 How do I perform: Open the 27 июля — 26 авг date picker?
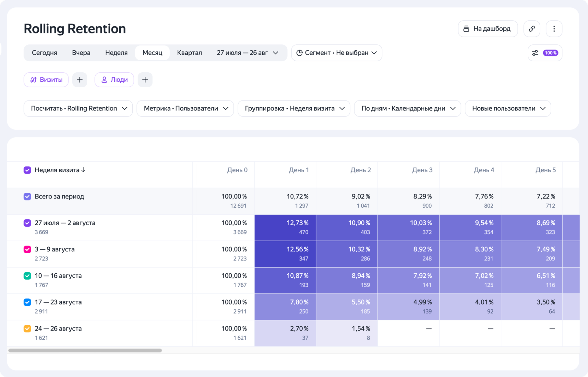247,53
